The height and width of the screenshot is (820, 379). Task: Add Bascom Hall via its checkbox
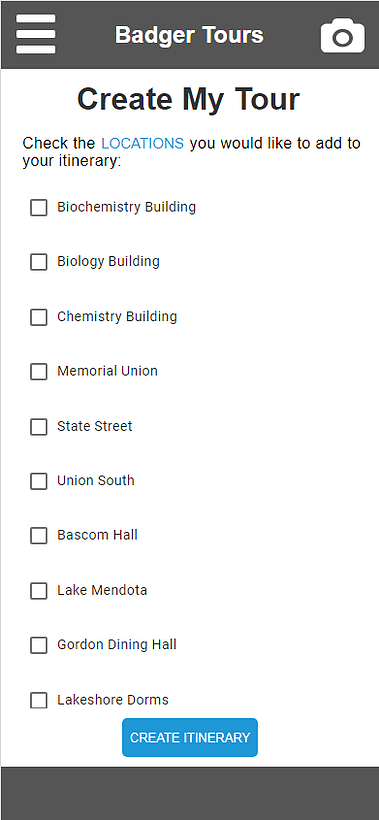[x=39, y=536]
